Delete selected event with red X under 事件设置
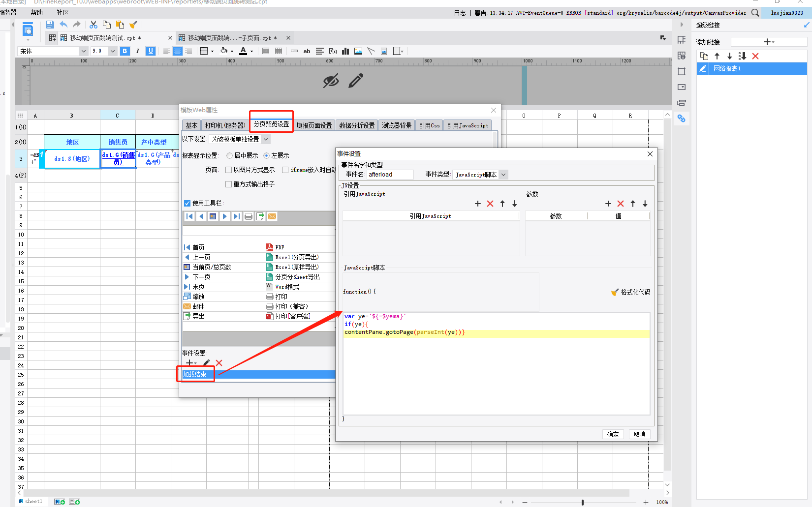This screenshot has height=507, width=812. (x=219, y=363)
